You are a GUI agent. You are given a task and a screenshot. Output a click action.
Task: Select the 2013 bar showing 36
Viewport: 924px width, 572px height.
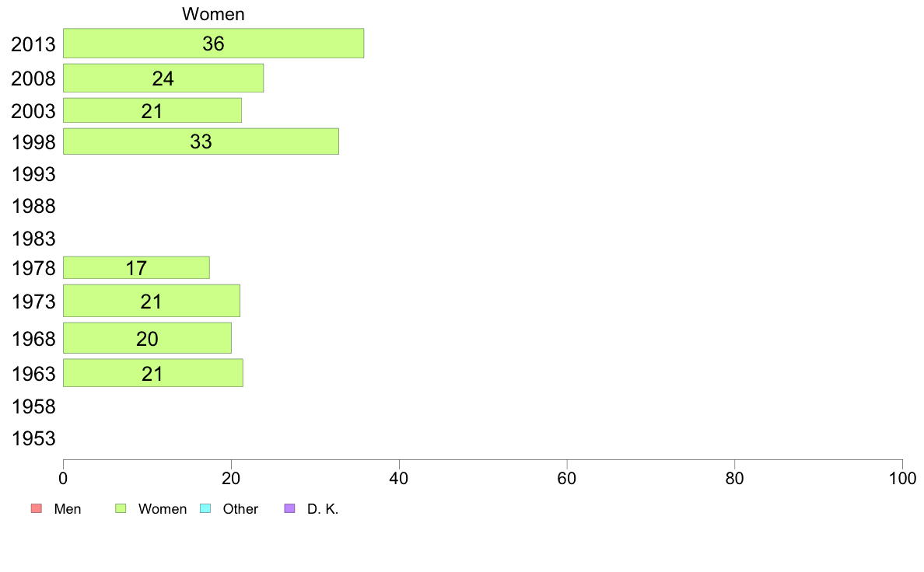[x=213, y=43]
